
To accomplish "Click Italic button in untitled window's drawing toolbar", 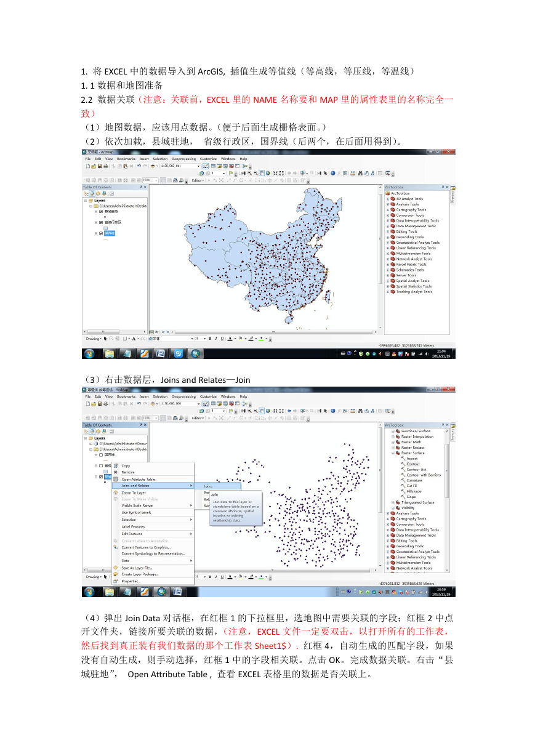I will coord(215,338).
